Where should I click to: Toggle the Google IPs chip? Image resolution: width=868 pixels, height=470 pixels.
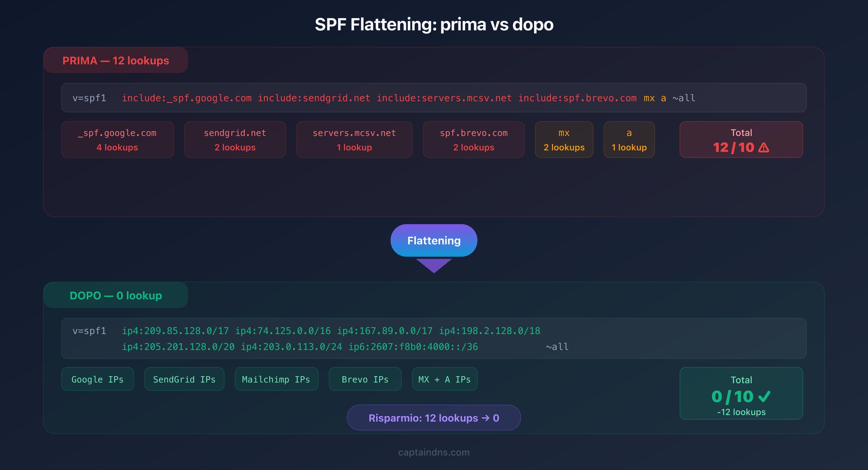tap(97, 379)
